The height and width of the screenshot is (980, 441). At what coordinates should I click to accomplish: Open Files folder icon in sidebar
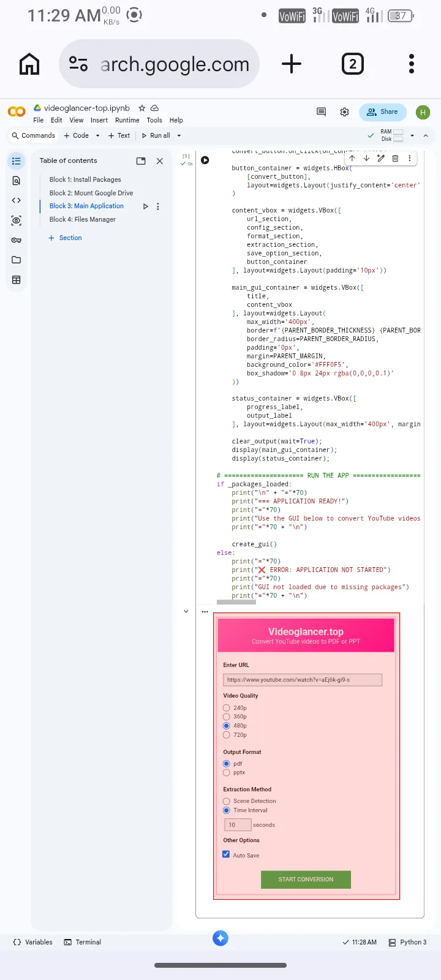click(17, 260)
